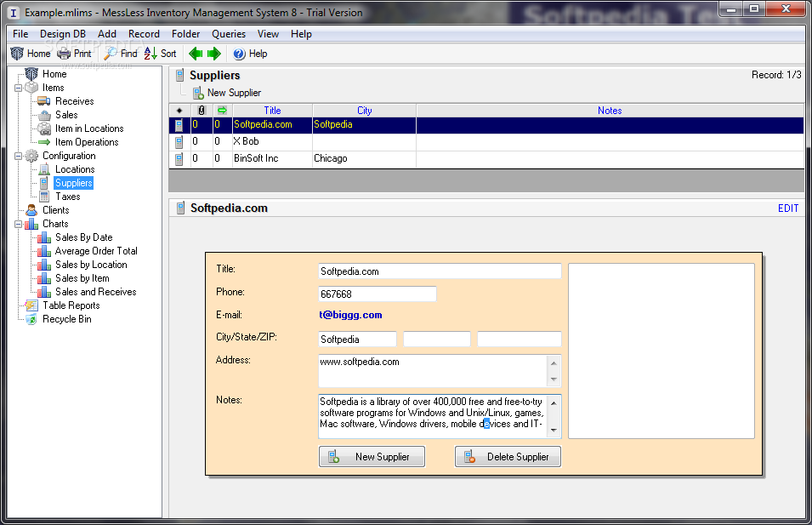The height and width of the screenshot is (525, 812).
Task: Click the Home icon in the tree
Action: tap(31, 73)
